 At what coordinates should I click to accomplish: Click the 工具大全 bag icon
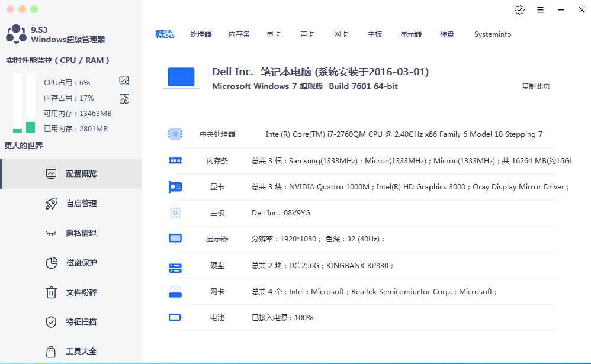pos(52,352)
